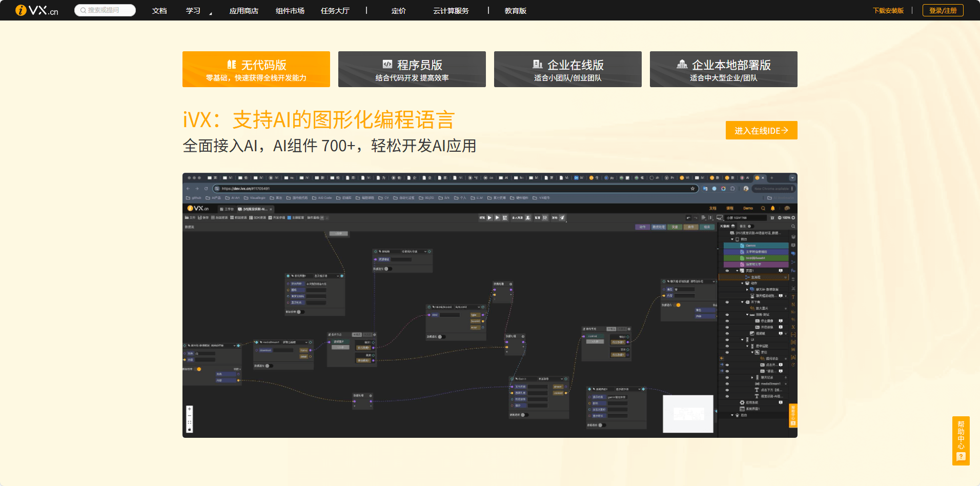Click the zoom-in plus beside 100%
Image resolution: width=980 pixels, height=486 pixels.
(x=793, y=218)
